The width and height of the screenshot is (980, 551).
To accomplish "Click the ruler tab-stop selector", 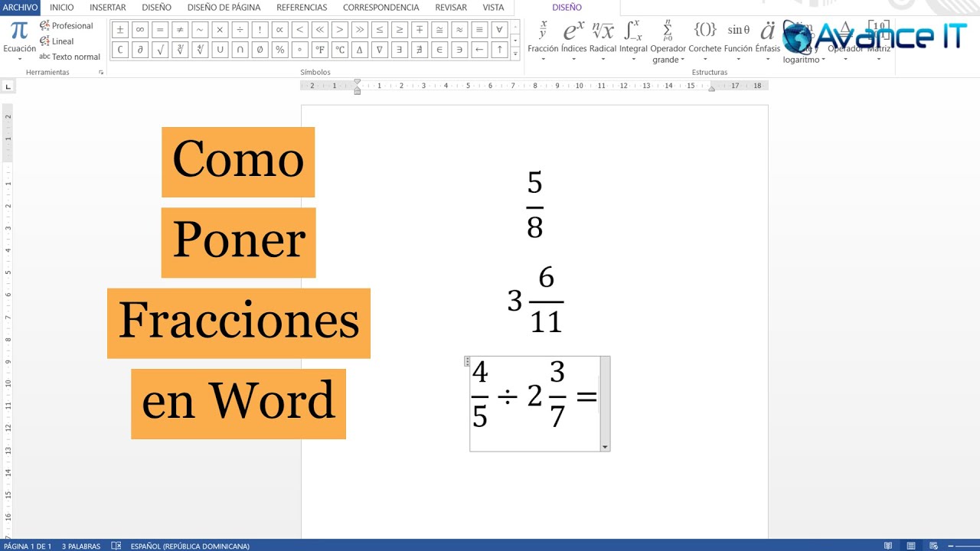I will pos(8,86).
